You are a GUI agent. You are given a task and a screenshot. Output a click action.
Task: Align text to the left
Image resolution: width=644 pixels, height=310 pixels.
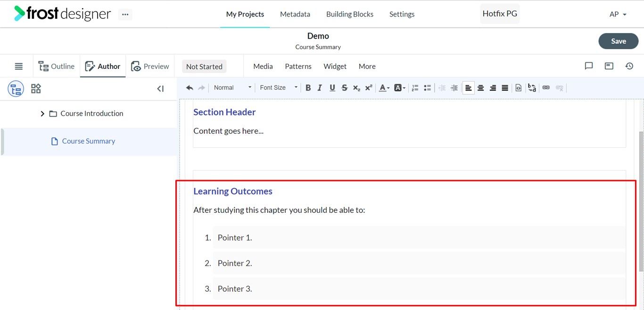(469, 88)
